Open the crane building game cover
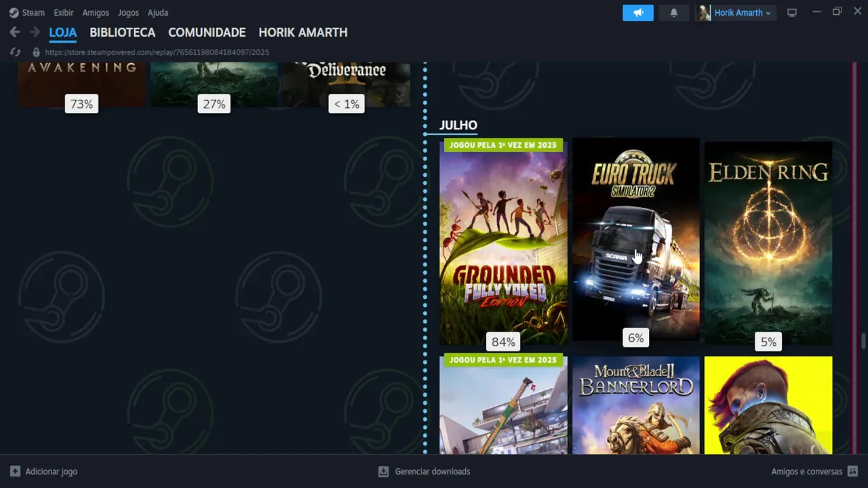Viewport: 868px width, 488px height. (x=503, y=405)
